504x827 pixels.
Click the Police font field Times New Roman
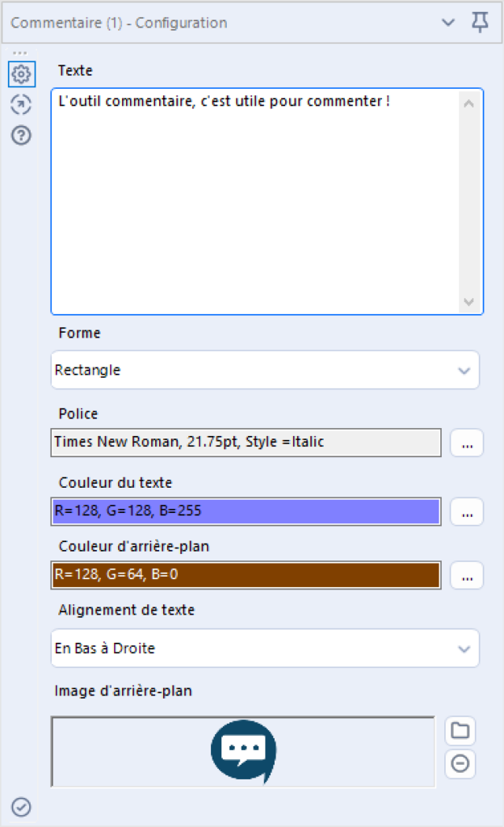(x=246, y=443)
